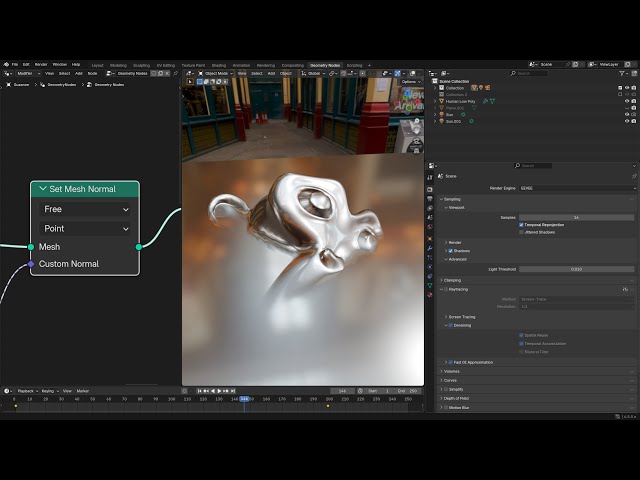The image size is (640, 480).
Task: Enable the Jittered Shadows checkbox
Action: [x=521, y=232]
